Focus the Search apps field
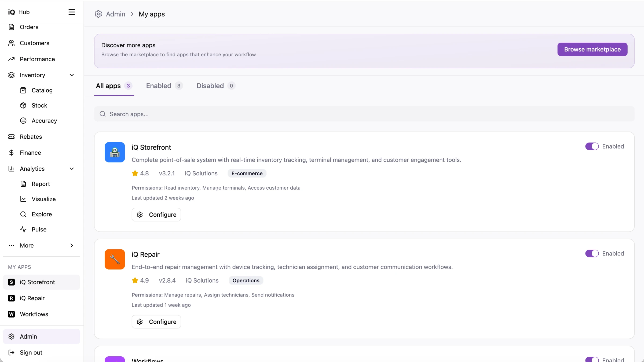The height and width of the screenshot is (362, 644). (364, 114)
